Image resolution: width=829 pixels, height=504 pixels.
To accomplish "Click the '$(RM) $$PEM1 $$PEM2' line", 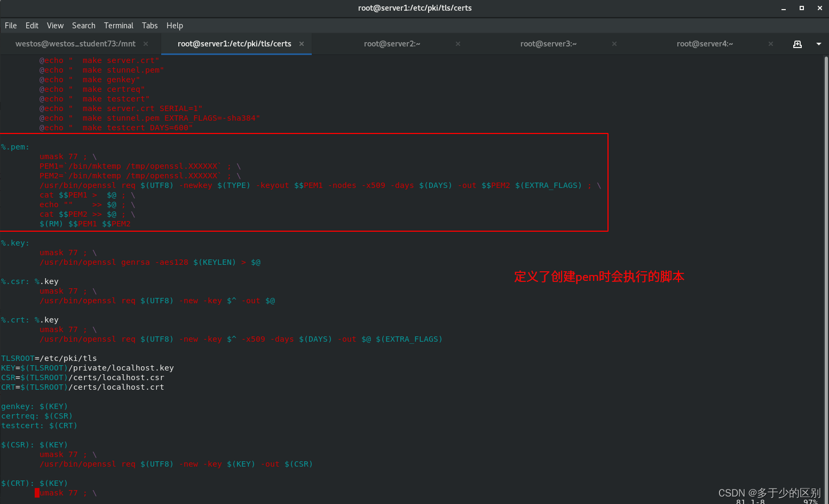I will click(x=85, y=224).
